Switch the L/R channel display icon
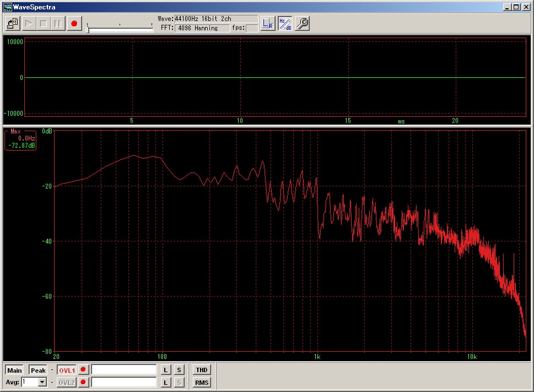 (268, 24)
